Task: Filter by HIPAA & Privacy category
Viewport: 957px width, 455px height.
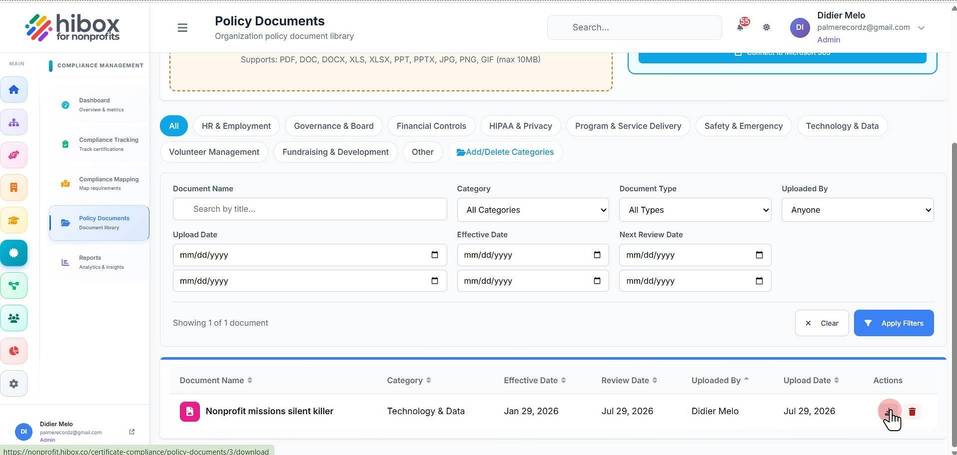Action: (x=521, y=126)
